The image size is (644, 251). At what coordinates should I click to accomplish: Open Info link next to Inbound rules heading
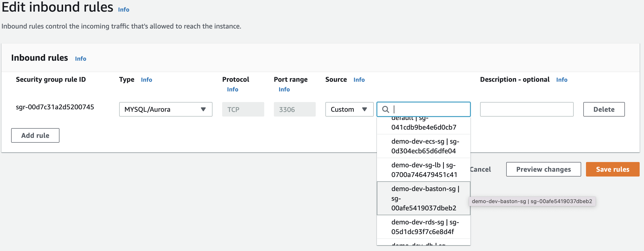click(x=80, y=59)
